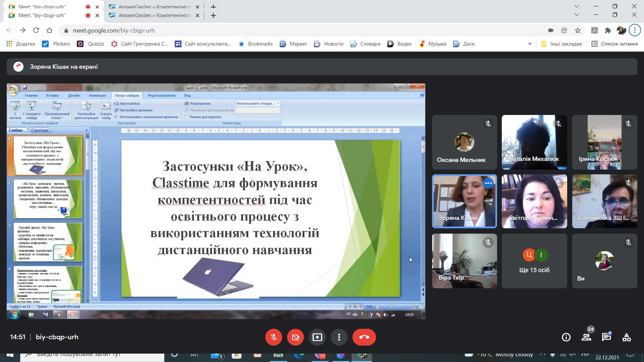Open meeting details info icon
The width and height of the screenshot is (644, 362).
tap(566, 337)
